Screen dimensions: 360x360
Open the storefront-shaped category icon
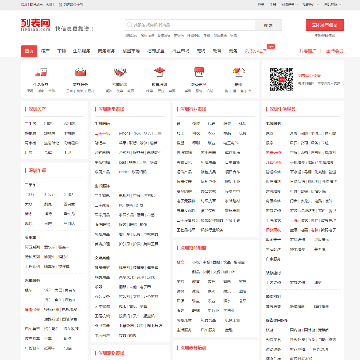point(199,72)
